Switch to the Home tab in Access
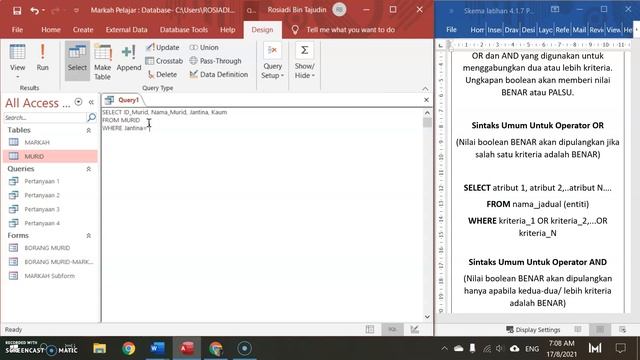Screen dimensions: 640x360 (x=51, y=30)
